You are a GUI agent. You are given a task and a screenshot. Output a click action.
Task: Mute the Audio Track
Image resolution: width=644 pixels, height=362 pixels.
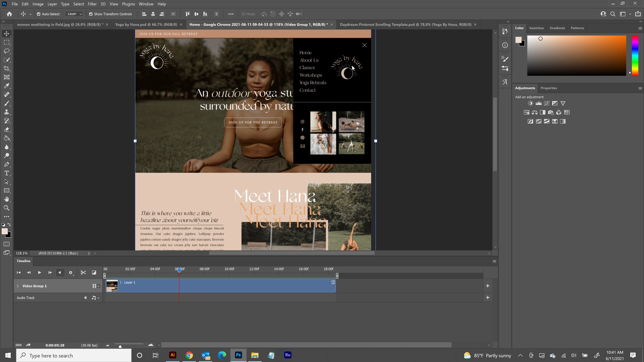(86, 297)
